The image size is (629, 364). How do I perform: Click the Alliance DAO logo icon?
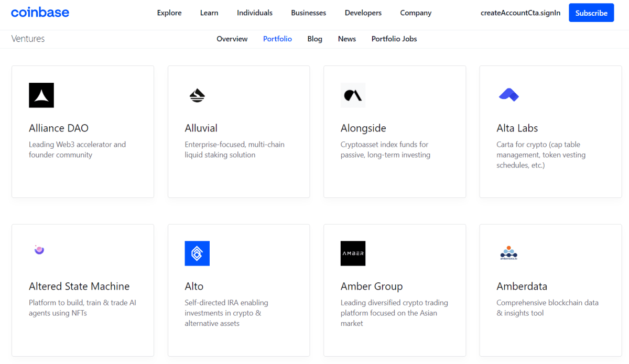(41, 95)
